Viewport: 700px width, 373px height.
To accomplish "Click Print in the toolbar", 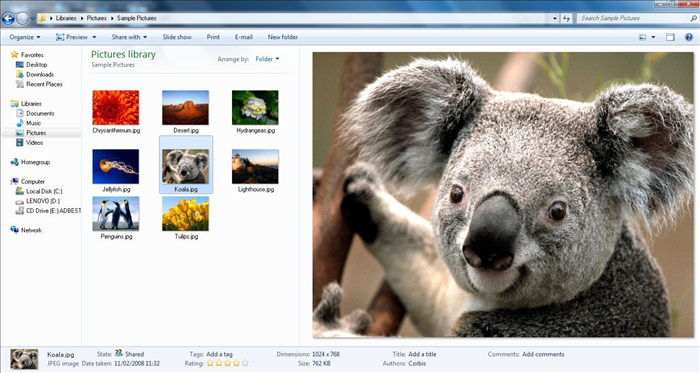I will click(213, 37).
